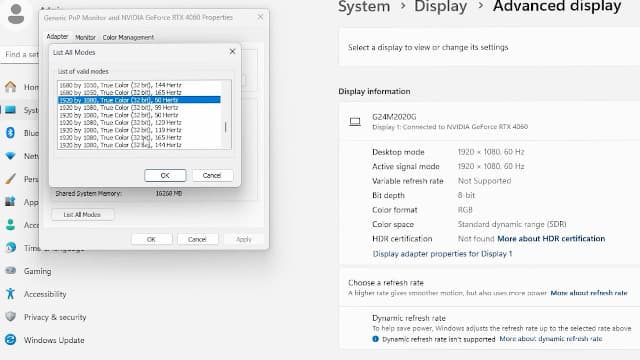Click the user profile avatar icon

16,14
